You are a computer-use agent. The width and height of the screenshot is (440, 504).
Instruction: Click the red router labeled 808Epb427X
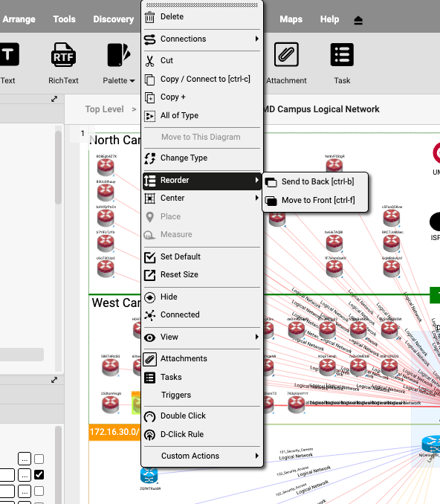(x=106, y=167)
